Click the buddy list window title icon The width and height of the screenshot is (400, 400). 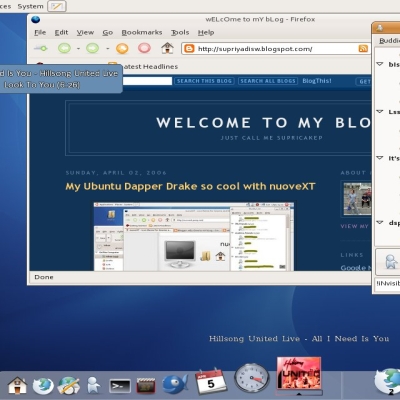coord(380,28)
